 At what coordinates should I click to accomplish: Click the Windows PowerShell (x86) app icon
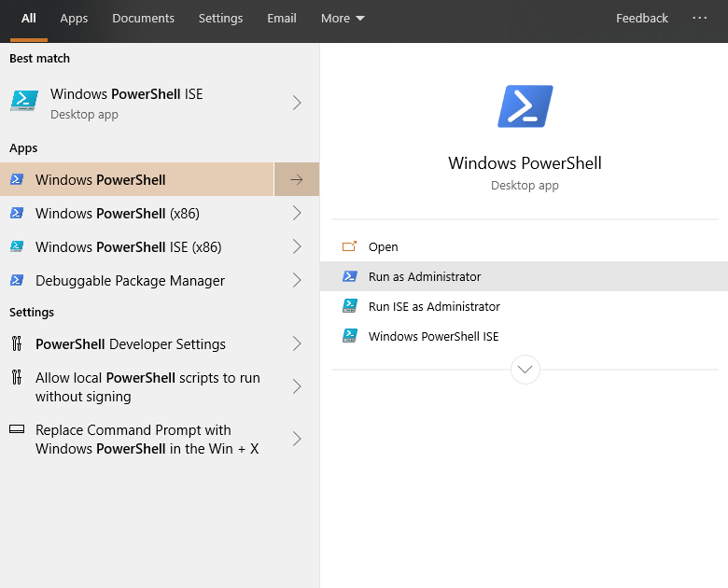click(x=16, y=213)
